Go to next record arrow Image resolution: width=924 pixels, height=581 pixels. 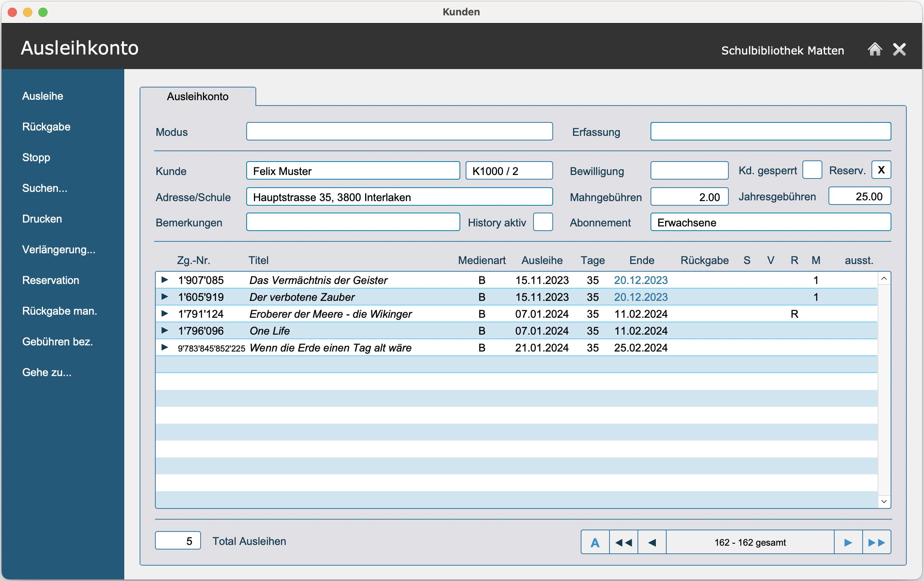click(848, 542)
